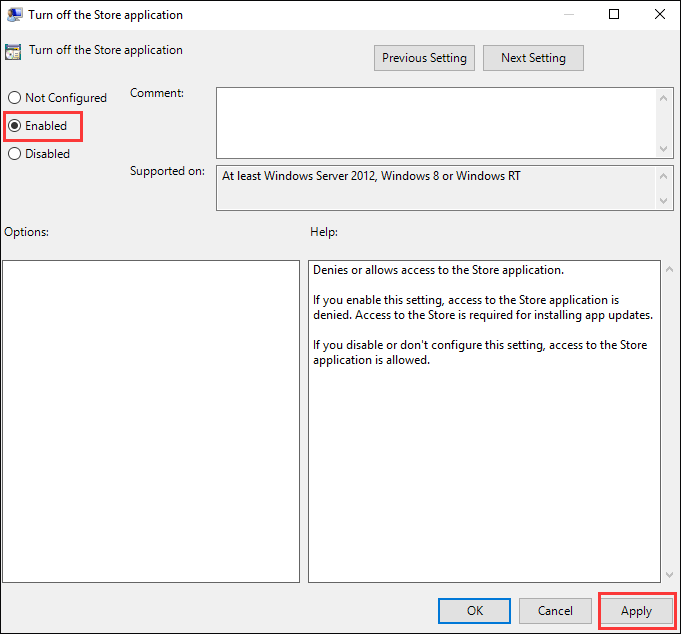Click Help pane scroll down arrow
The height and width of the screenshot is (634, 681).
point(669,575)
